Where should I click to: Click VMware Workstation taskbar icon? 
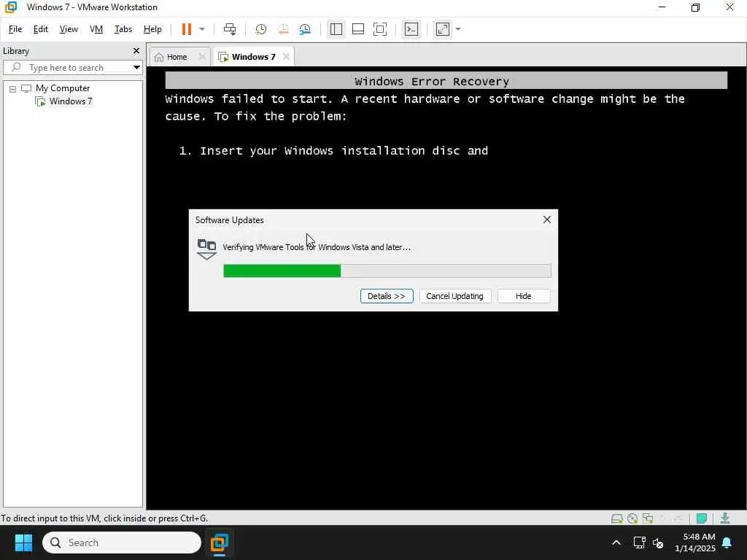click(220, 542)
